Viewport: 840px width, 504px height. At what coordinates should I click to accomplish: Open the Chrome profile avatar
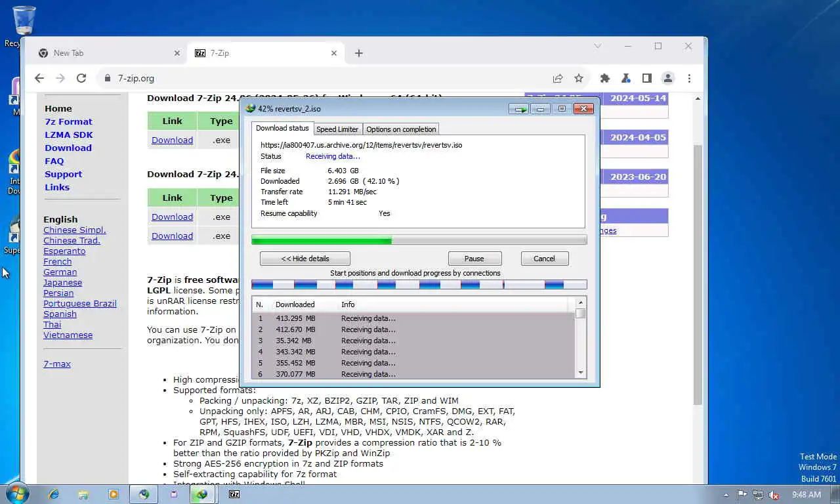[x=668, y=78]
